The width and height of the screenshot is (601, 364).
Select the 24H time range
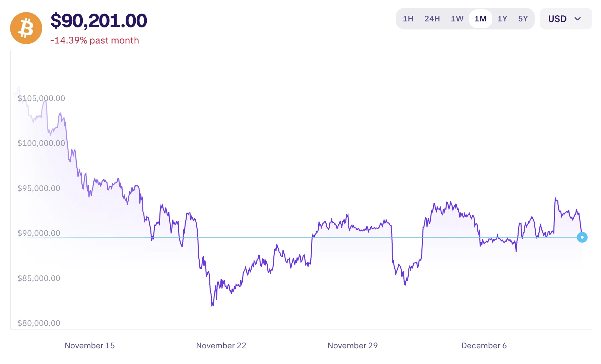point(432,19)
